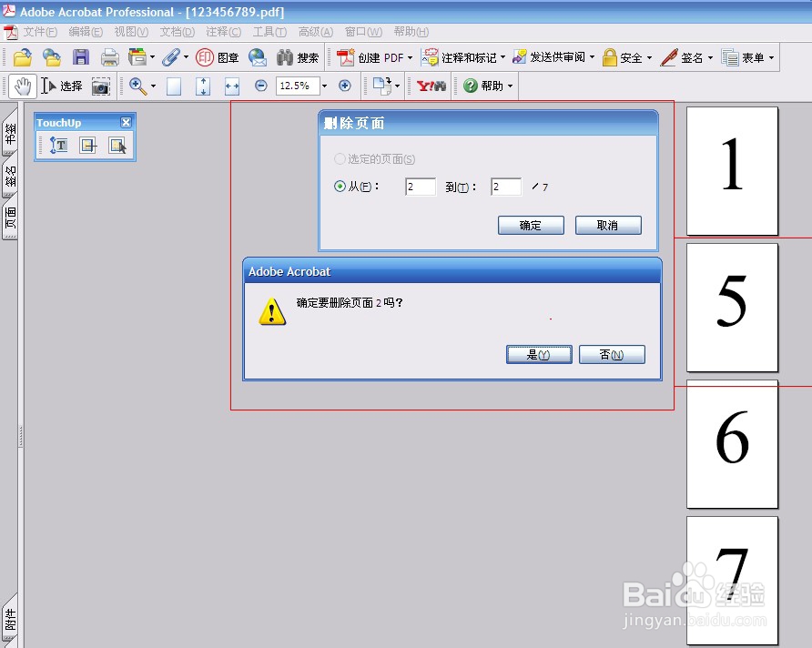Image resolution: width=812 pixels, height=648 pixels.
Task: Open the 编辑 menu
Action: click(x=86, y=32)
